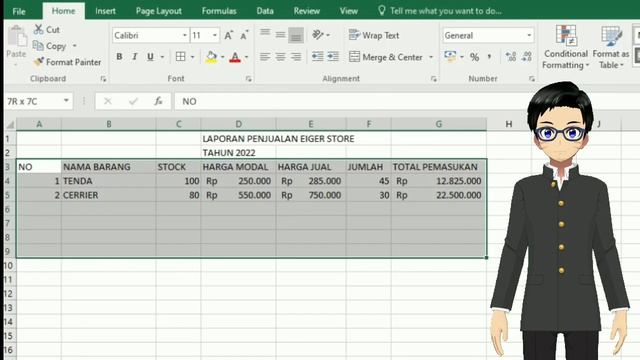Image resolution: width=640 pixels, height=360 pixels.
Task: Open Font group dialog launcher
Action: tap(249, 79)
